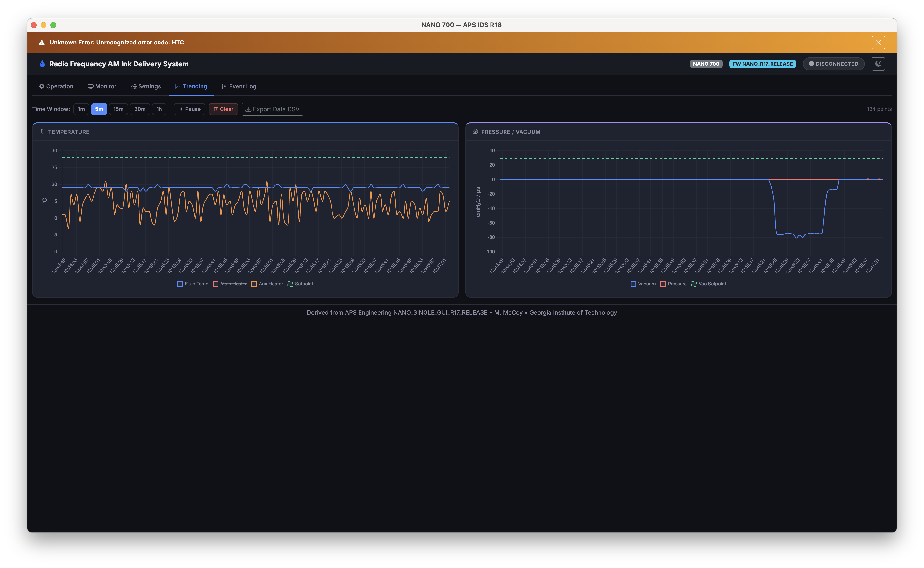Dismiss the unrecognized error code banner

pos(878,42)
